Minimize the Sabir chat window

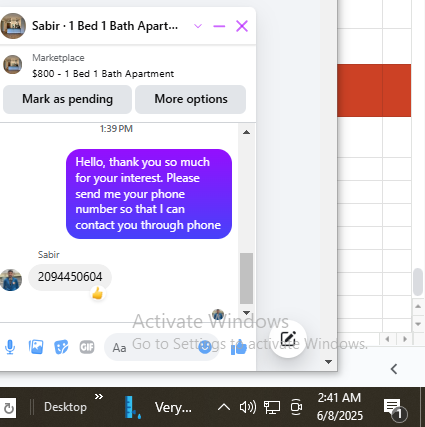point(219,26)
